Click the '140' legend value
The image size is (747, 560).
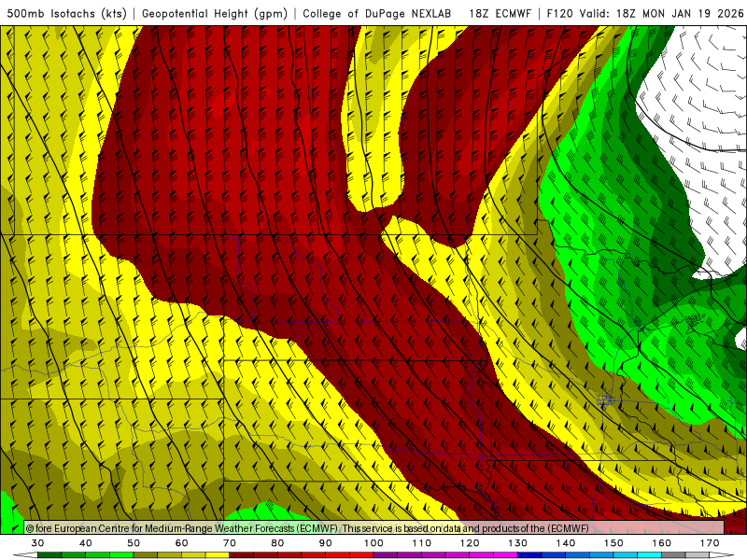pyautogui.click(x=566, y=543)
